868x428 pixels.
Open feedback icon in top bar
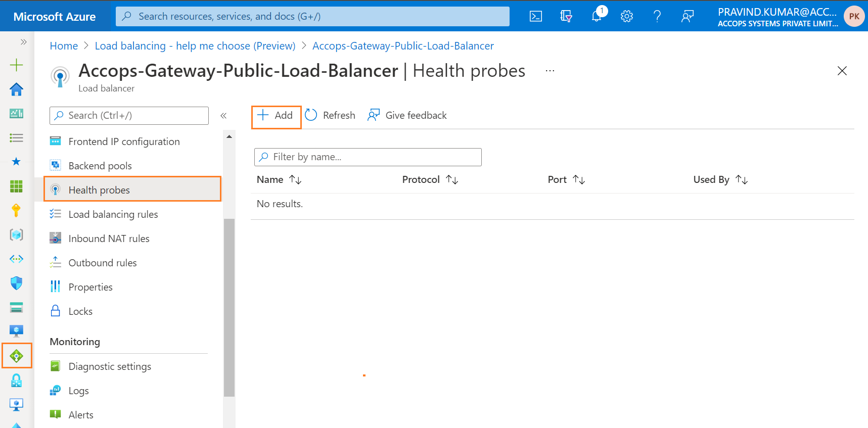point(688,16)
